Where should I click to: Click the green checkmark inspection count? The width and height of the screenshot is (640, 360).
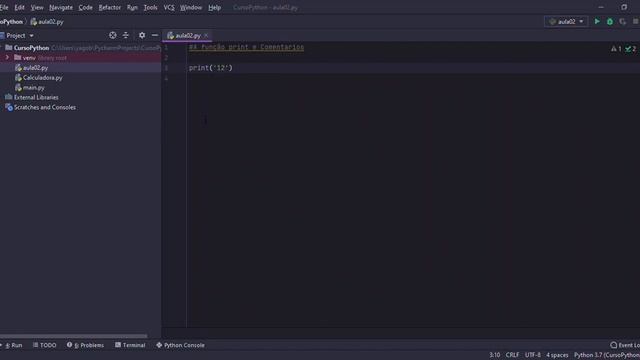(x=631, y=49)
